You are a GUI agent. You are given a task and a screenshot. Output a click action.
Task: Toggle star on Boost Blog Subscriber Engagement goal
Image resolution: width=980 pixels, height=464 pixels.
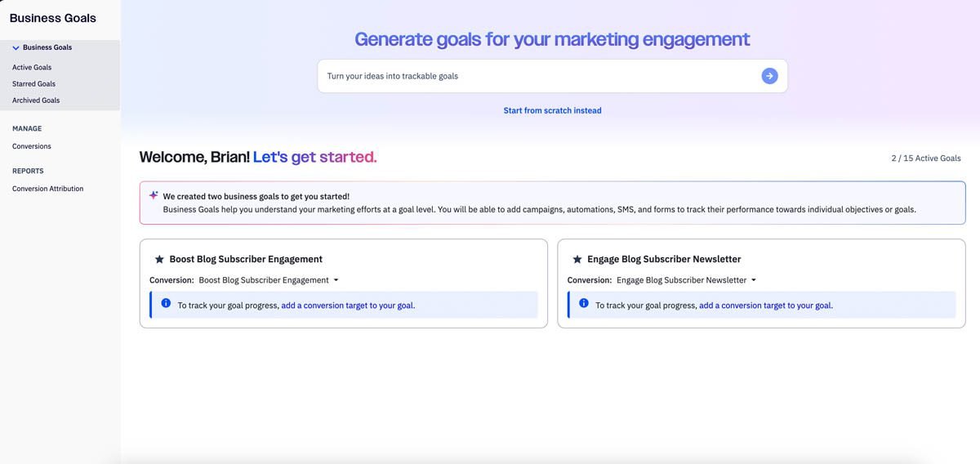click(159, 260)
